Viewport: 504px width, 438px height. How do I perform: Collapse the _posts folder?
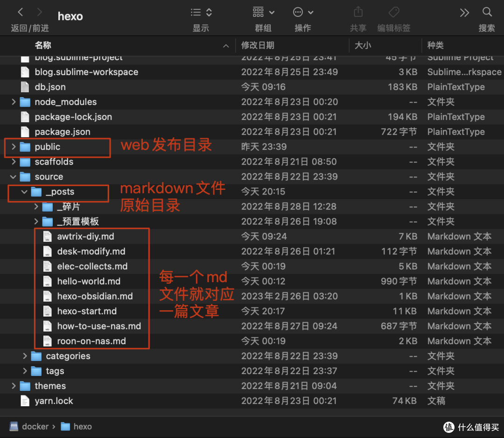pos(24,191)
